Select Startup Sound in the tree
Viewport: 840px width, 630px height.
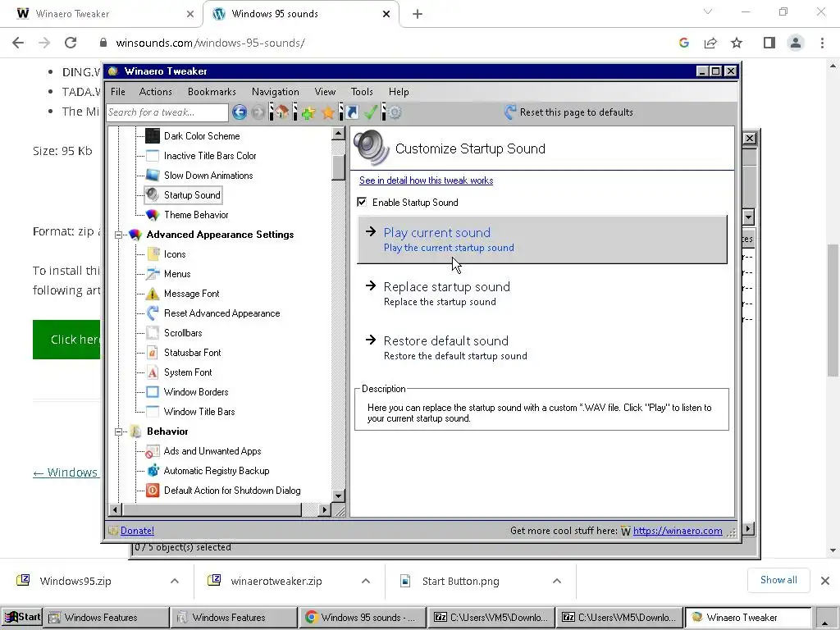click(x=192, y=195)
